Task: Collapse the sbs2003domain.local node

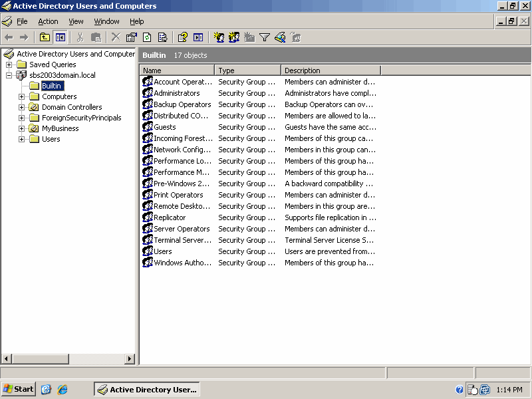Action: coord(9,75)
